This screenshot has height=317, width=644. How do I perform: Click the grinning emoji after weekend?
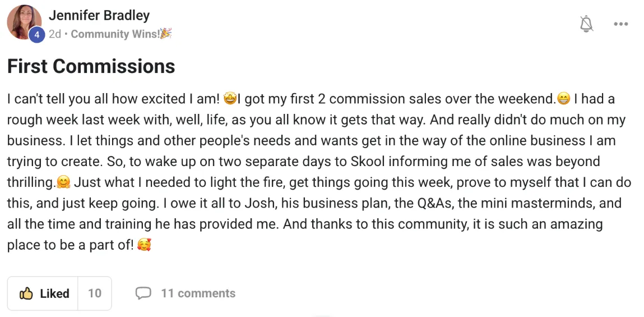click(x=563, y=100)
